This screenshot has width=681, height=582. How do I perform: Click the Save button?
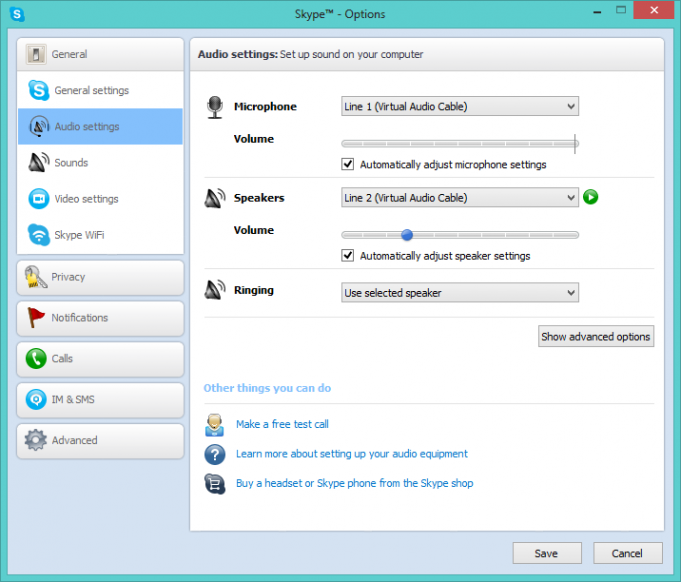[547, 553]
